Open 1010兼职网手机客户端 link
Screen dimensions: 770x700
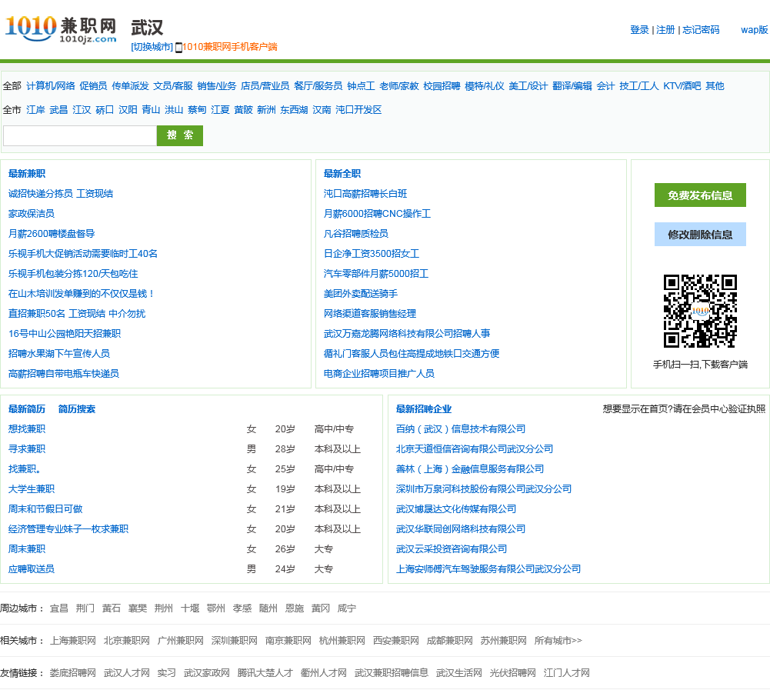coord(230,47)
